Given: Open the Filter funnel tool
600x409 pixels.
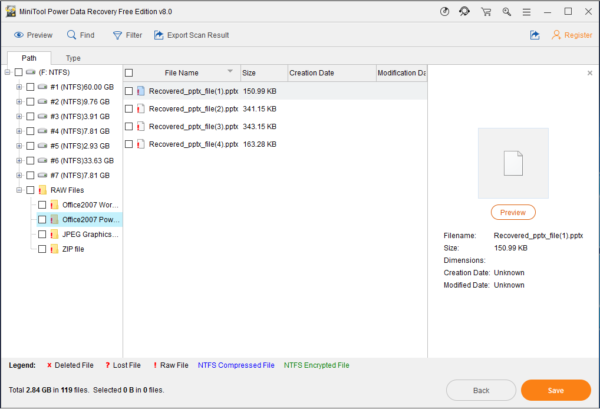Looking at the screenshot, I should 117,35.
